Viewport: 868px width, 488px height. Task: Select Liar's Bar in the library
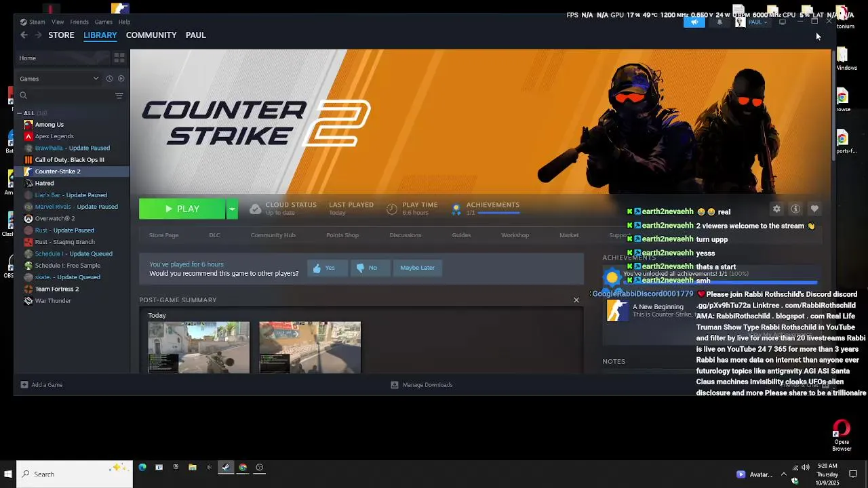[72, 195]
